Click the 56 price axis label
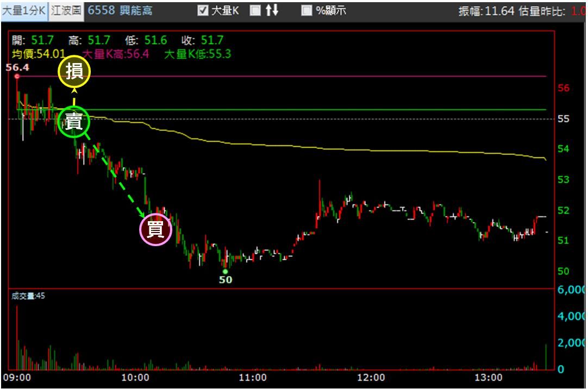The image size is (588, 389). pos(563,88)
